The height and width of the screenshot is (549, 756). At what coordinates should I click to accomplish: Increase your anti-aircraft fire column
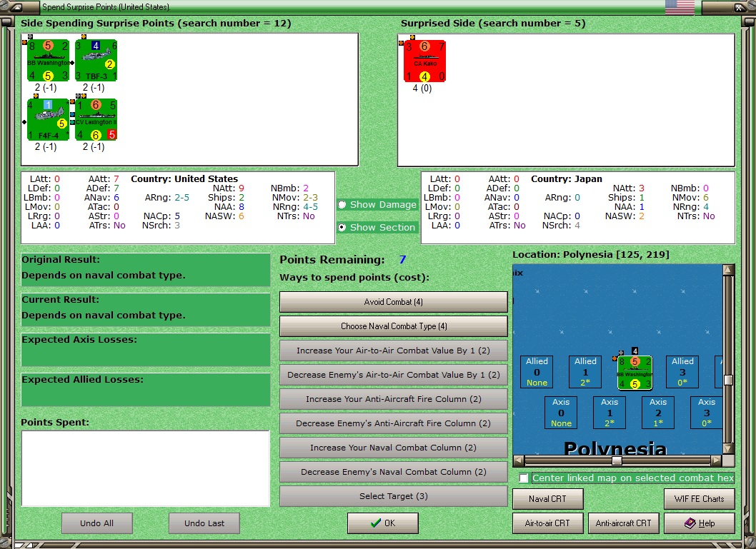(394, 399)
